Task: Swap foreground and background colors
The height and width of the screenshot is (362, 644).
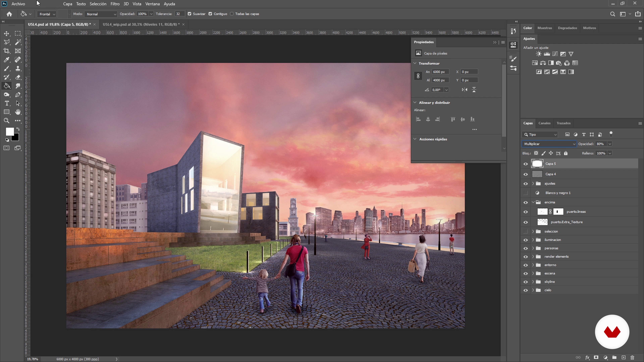Action: click(18, 129)
